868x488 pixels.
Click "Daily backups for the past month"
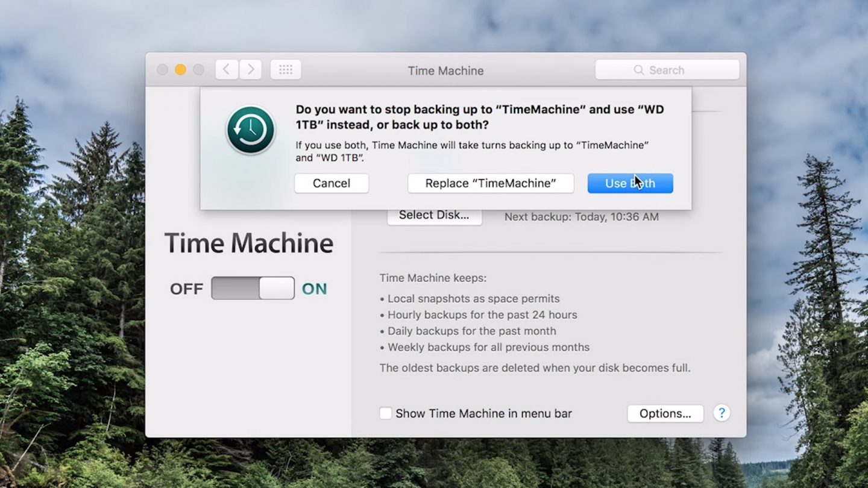[x=468, y=331]
